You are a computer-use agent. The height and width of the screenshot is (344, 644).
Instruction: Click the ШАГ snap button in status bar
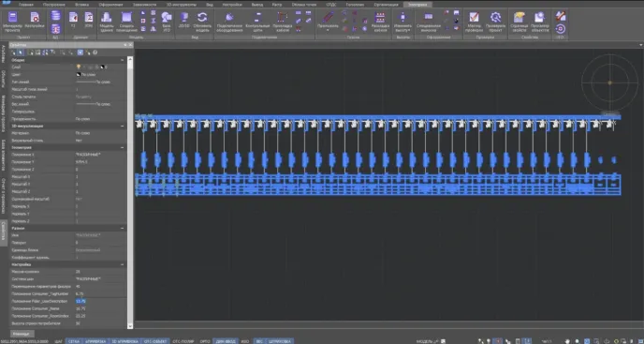pos(58,341)
